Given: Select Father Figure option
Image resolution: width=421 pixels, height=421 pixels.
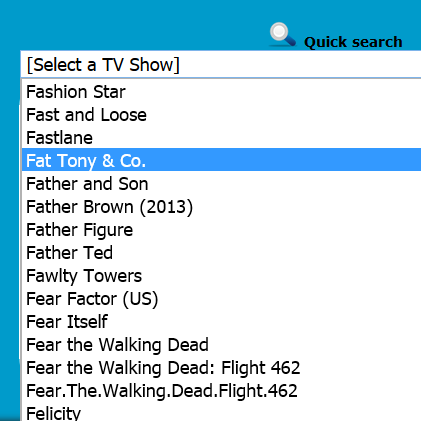Looking at the screenshot, I should point(221,230).
